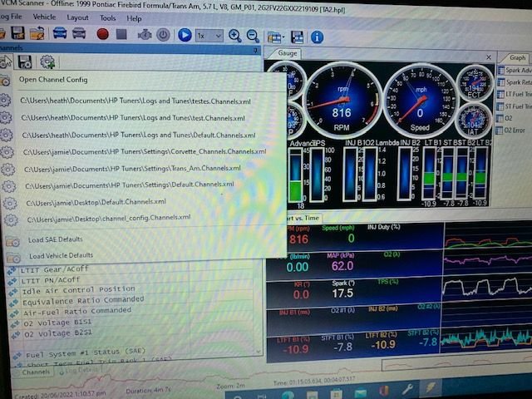Open Trans_Am.Channels.xml recent config

[x=133, y=168]
